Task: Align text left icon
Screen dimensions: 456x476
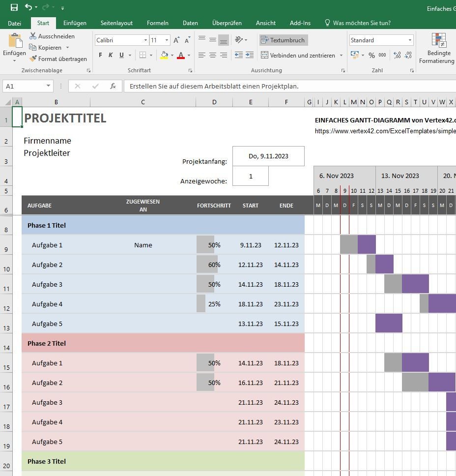Action: pos(202,55)
